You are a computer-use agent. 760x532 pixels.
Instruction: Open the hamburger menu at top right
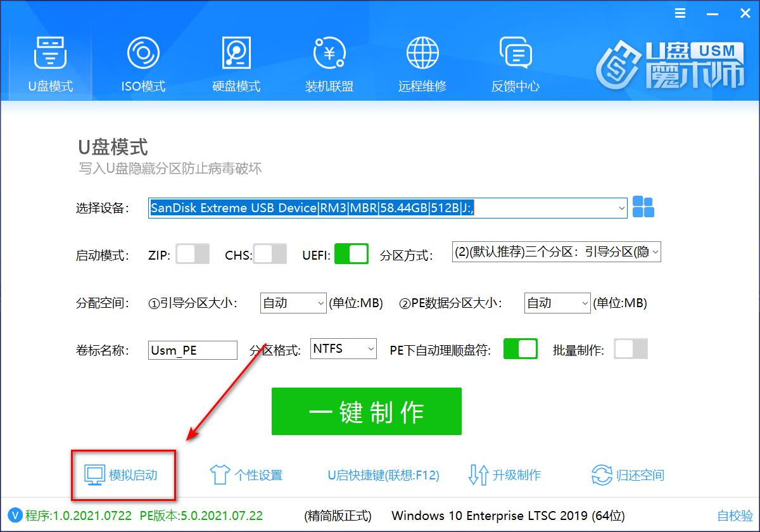tap(680, 13)
